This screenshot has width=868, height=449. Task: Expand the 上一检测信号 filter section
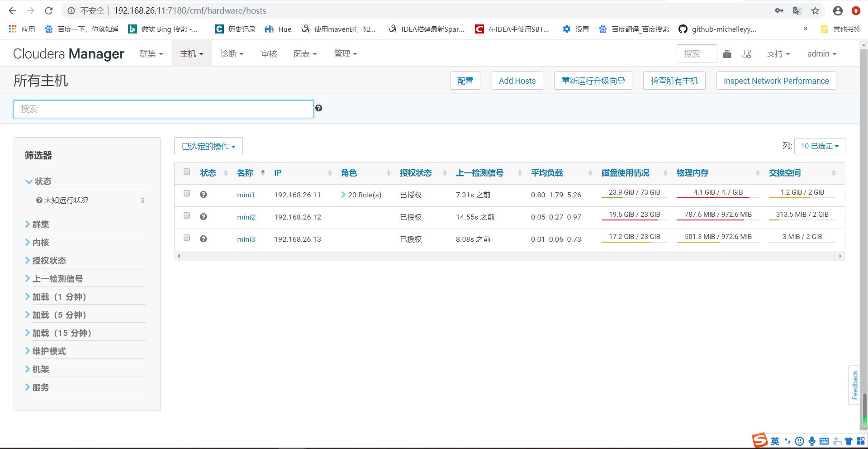click(x=54, y=279)
